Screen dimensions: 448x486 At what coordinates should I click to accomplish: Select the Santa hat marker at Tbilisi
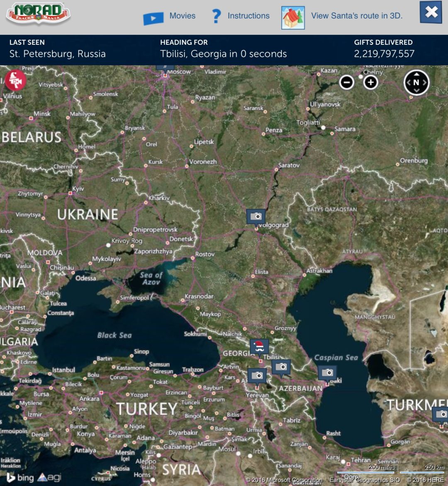259,347
